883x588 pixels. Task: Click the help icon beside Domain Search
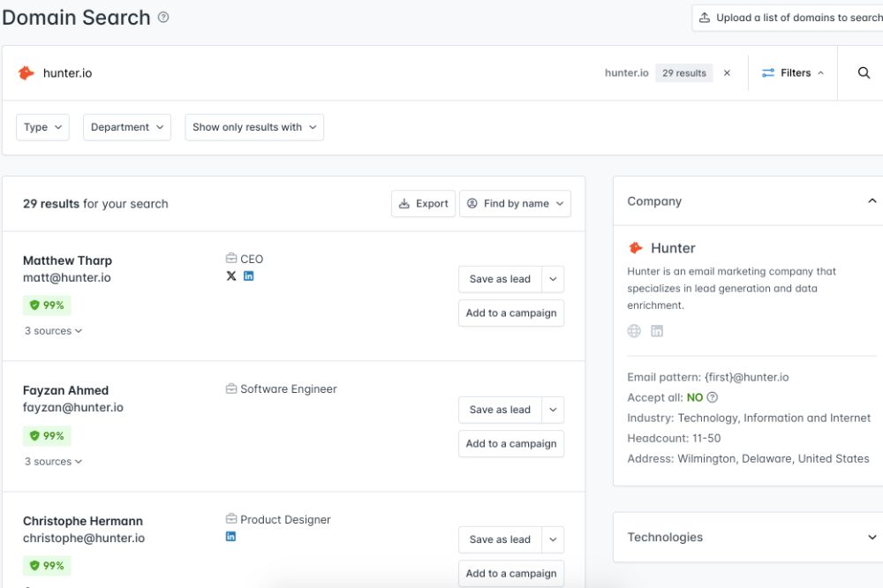163,18
